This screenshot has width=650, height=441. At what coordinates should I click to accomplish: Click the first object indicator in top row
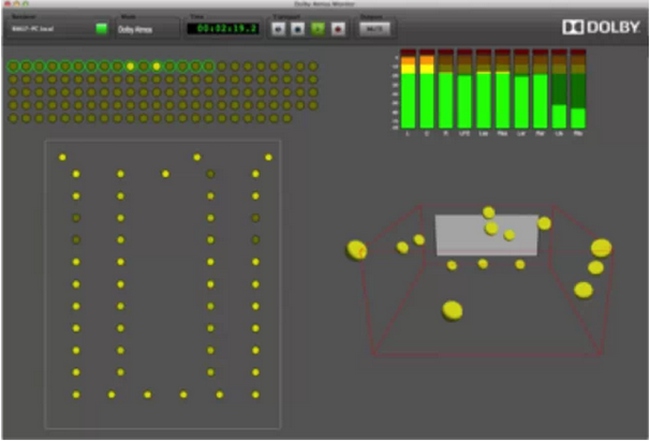(13, 66)
